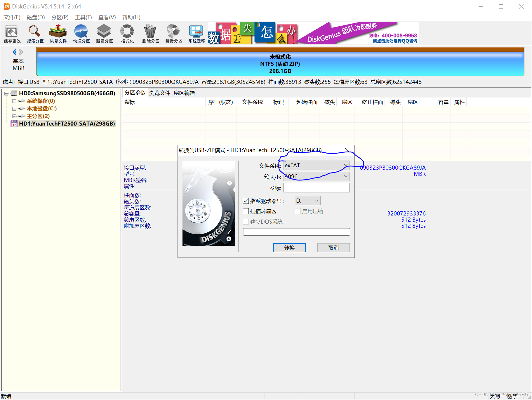
Task: Click the 卷标 volume label input field
Action: click(317, 187)
